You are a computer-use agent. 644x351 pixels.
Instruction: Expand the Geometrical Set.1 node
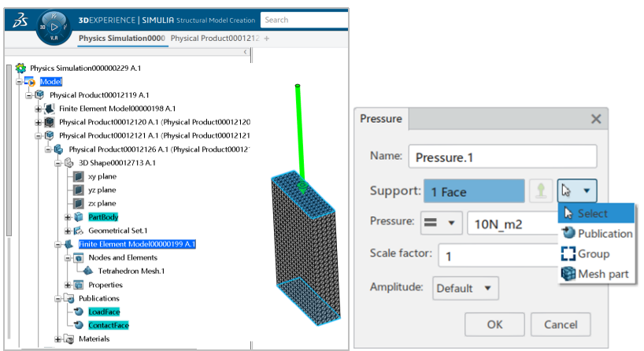point(68,231)
